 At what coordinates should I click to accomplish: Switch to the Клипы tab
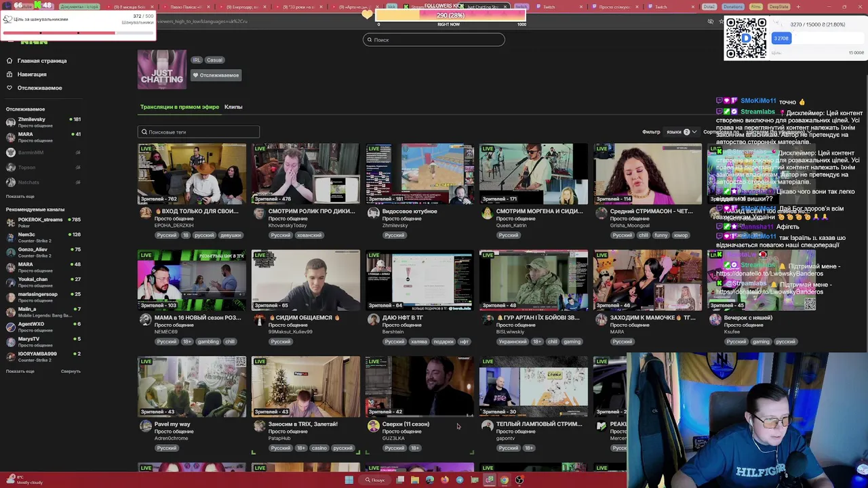(233, 107)
